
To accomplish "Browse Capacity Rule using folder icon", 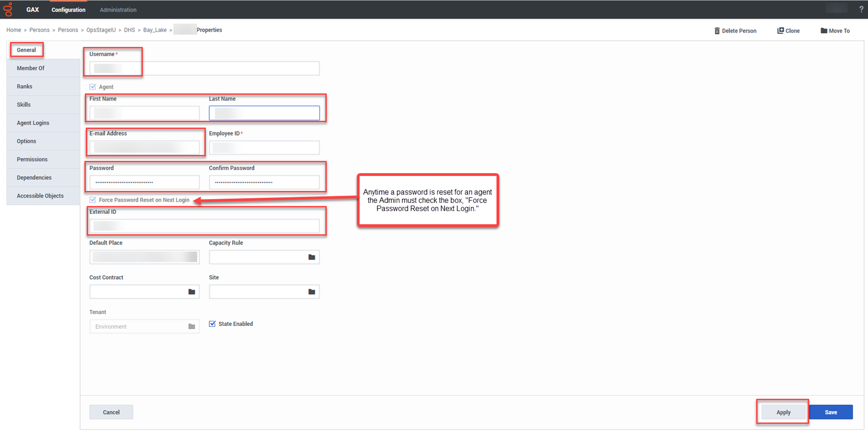I will point(311,257).
